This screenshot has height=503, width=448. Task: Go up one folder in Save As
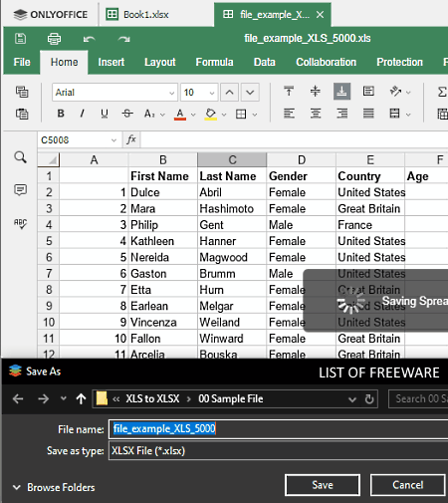coord(81,398)
